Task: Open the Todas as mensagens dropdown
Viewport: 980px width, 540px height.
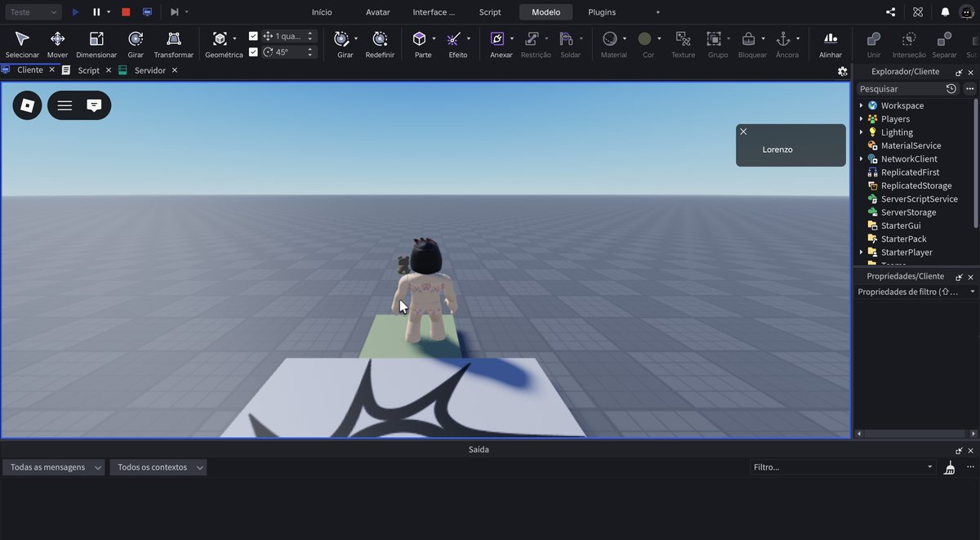Action: (x=54, y=467)
